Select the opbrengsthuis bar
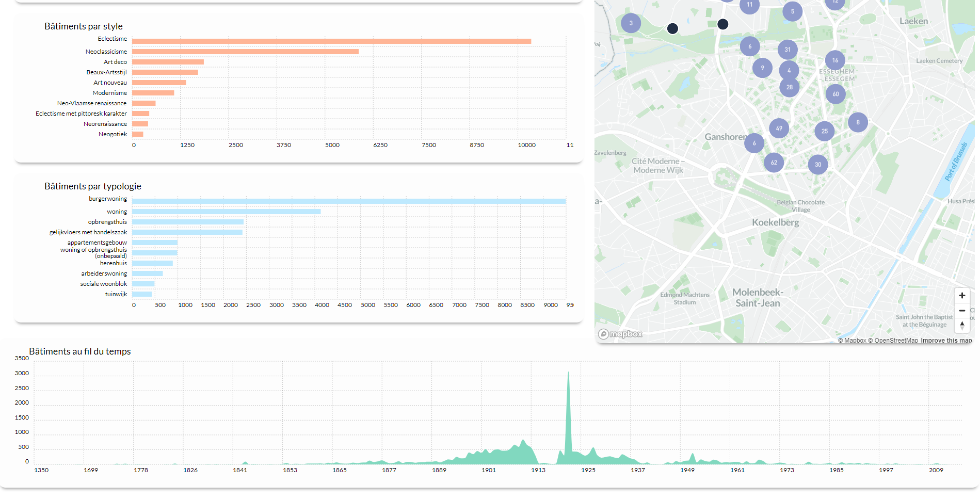The width and height of the screenshot is (980, 499). [x=188, y=222]
